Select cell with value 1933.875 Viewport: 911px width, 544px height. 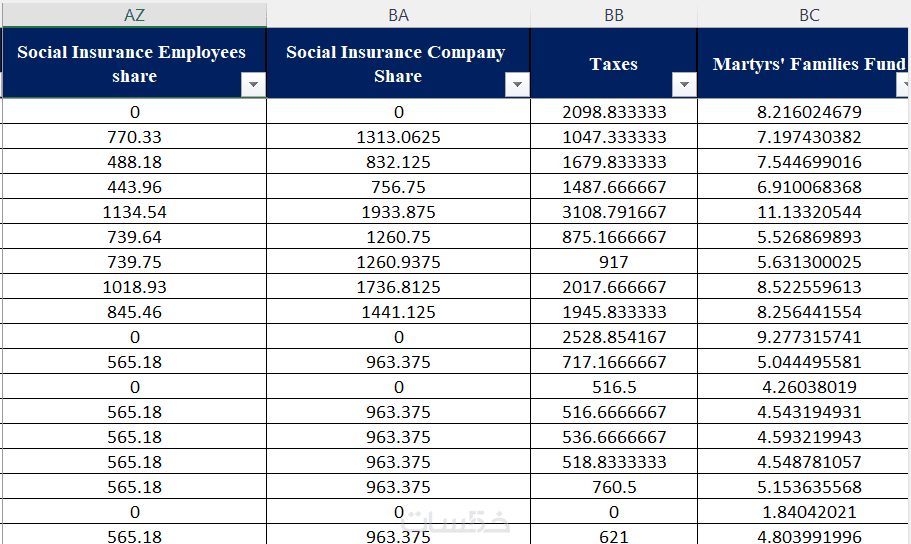tap(399, 212)
